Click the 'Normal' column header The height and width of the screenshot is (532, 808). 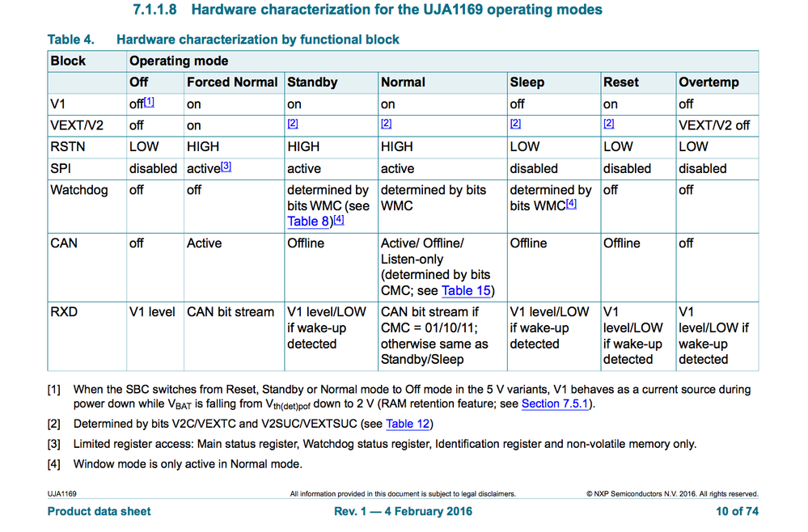[403, 82]
